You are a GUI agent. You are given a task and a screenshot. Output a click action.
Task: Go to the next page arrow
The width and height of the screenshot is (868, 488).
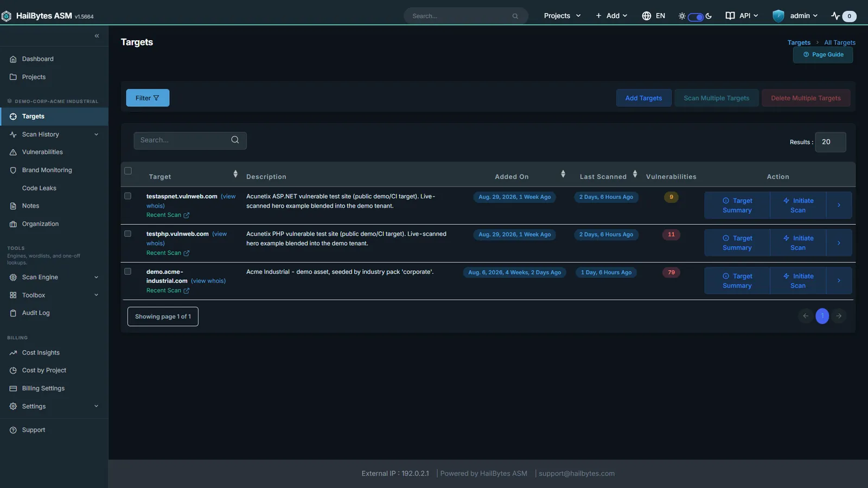[x=839, y=316]
